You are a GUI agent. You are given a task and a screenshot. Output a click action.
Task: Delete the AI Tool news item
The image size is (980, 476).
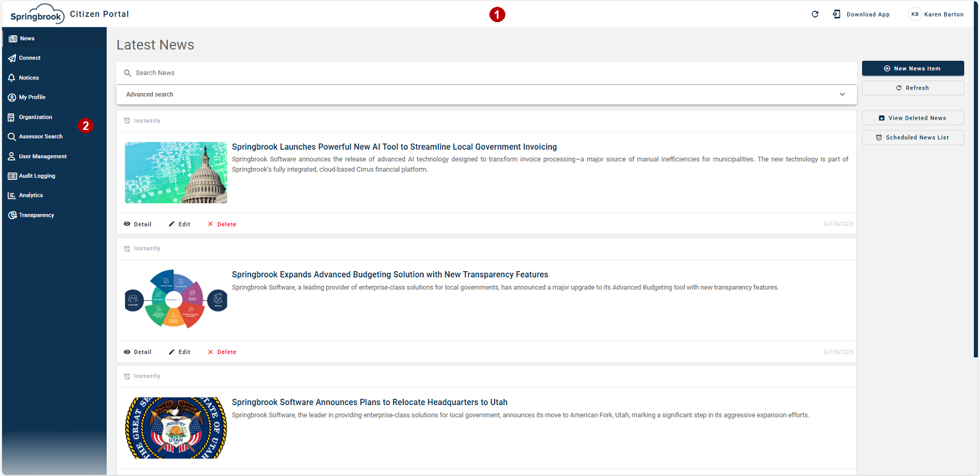(x=222, y=224)
